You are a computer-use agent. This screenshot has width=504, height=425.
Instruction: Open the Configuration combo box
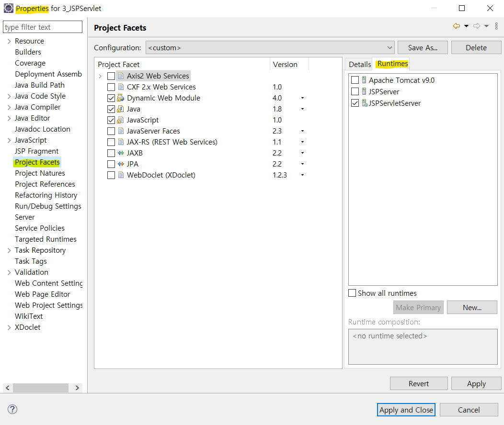coord(270,47)
